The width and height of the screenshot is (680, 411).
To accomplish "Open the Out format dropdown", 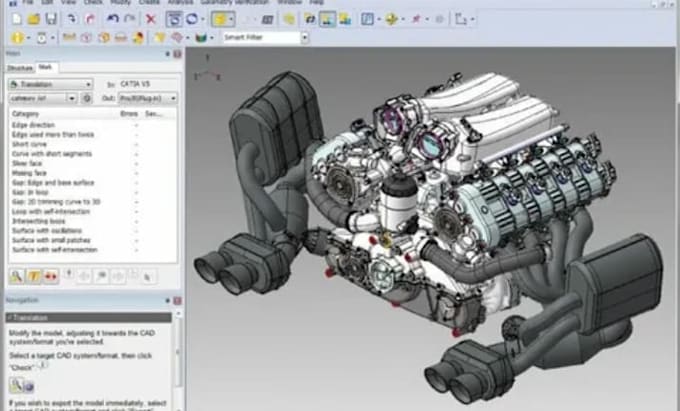I will coord(147,98).
